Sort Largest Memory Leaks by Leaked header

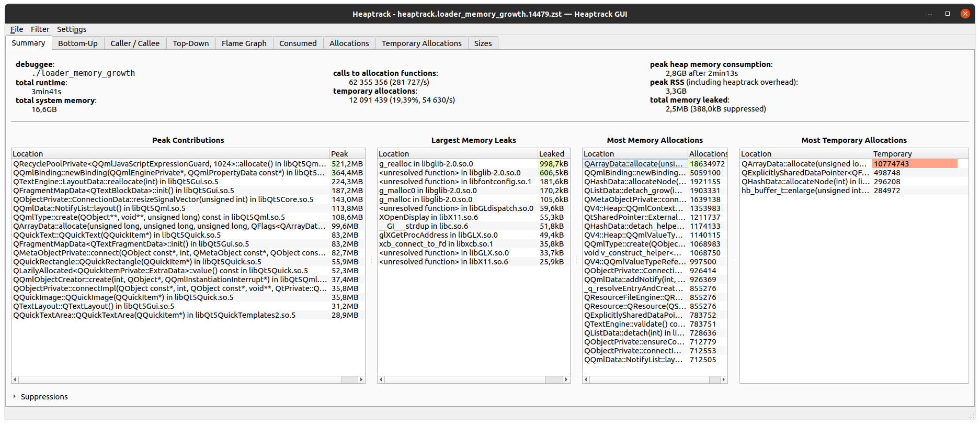tap(554, 154)
